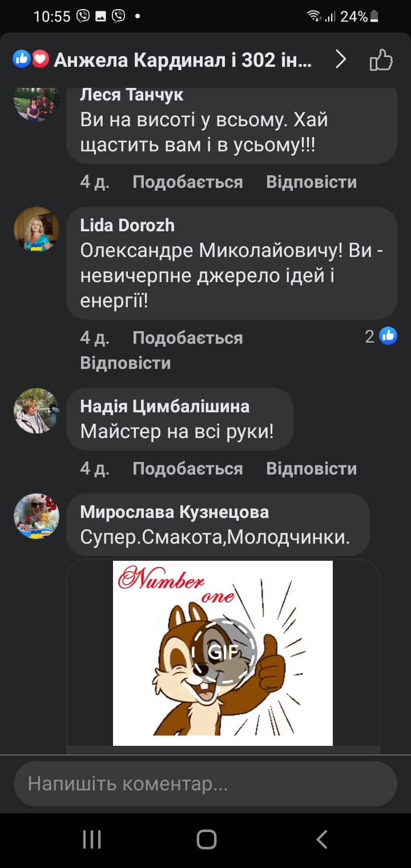Open reactions list via chevron arrow
Screen dimensions: 411x868
[340, 59]
